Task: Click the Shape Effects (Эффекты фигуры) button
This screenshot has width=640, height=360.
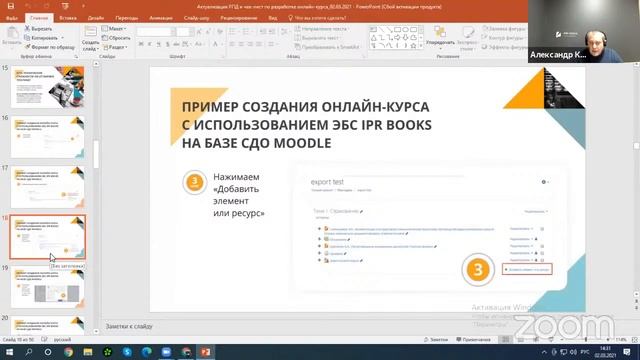Action: click(504, 47)
